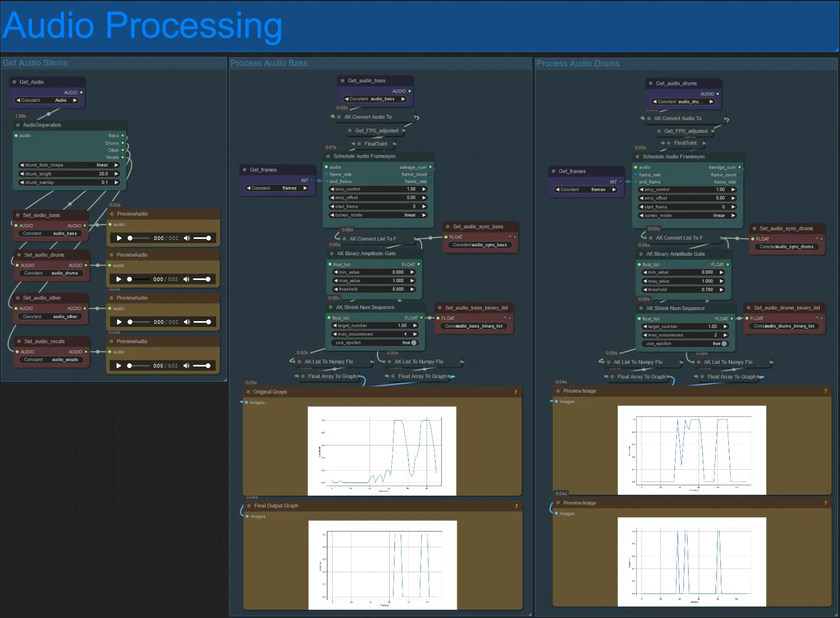Increase amp_control in Bass Schedule Audio Framesync

424,189
